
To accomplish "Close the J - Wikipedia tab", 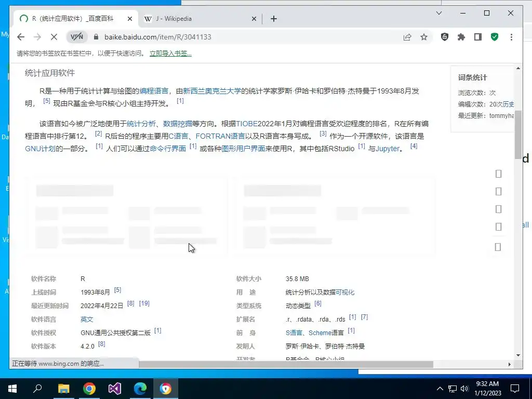I will 254,19.
